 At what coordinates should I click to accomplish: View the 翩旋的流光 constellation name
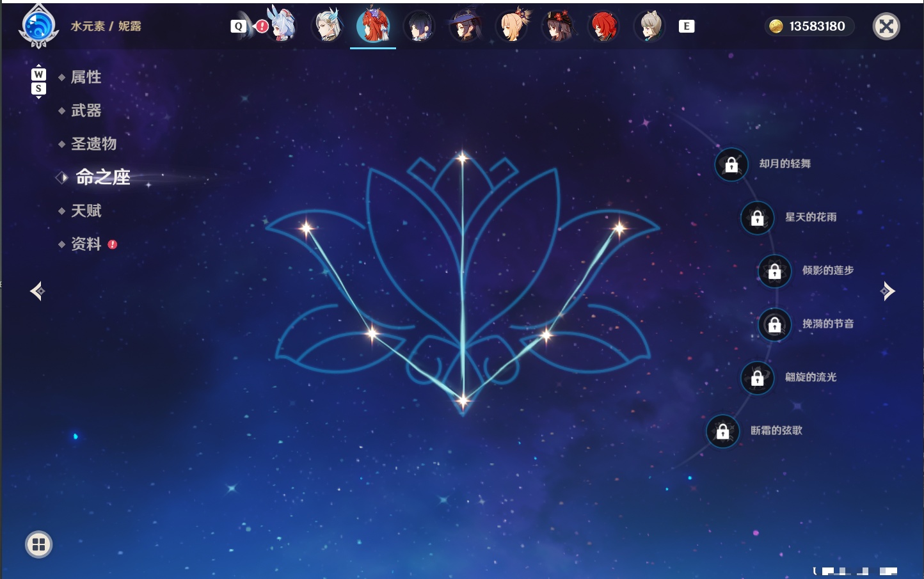pos(811,377)
